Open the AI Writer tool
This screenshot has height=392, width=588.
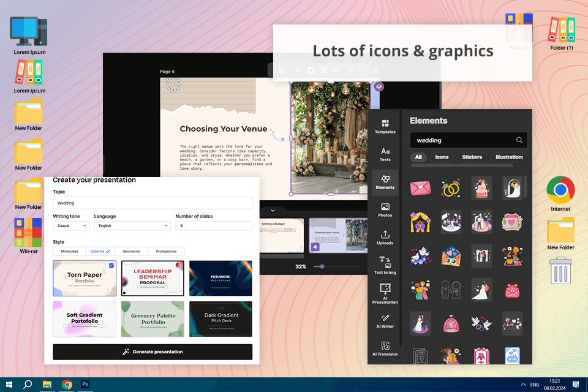coord(385,321)
